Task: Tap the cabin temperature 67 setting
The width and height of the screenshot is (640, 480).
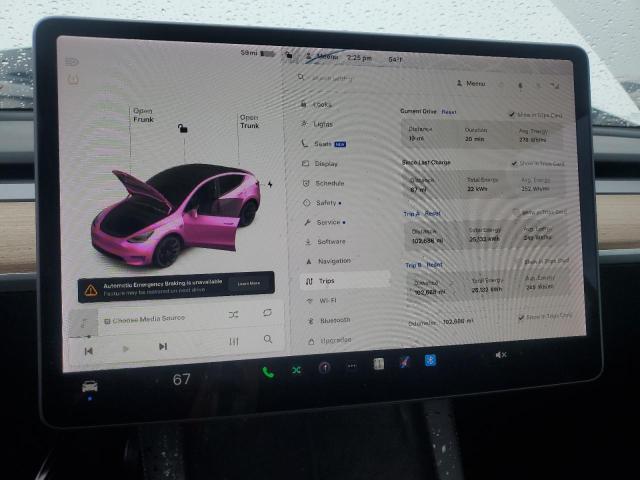Action: 181,379
